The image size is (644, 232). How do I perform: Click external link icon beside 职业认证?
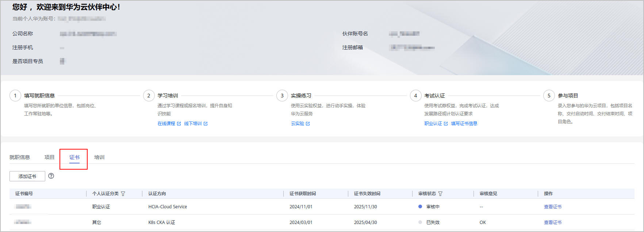(446, 124)
